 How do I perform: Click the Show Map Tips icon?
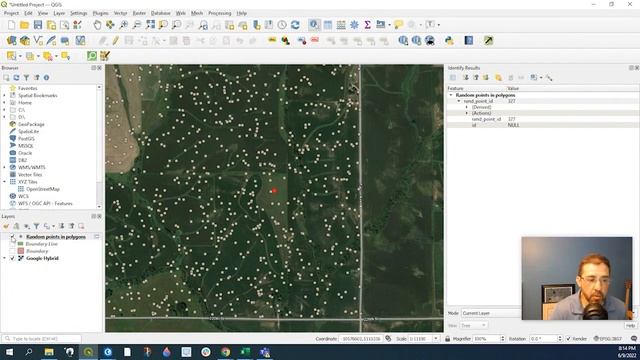point(399,25)
